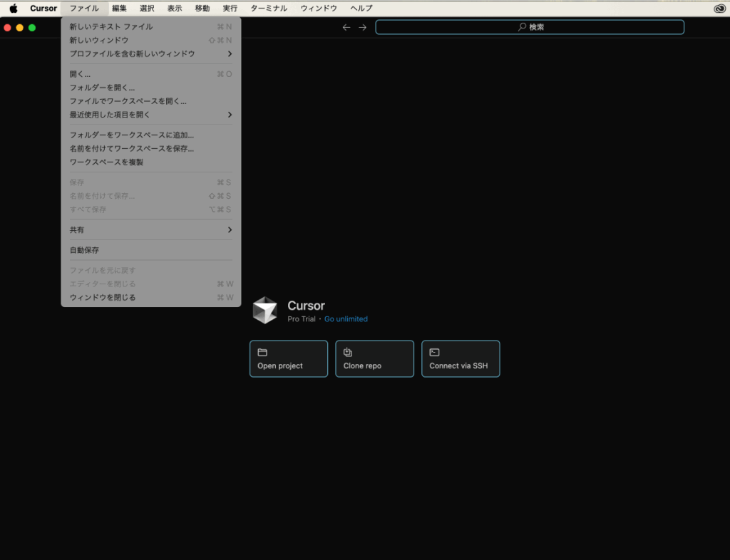730x560 pixels.
Task: Open the 表示 menu
Action: (175, 9)
